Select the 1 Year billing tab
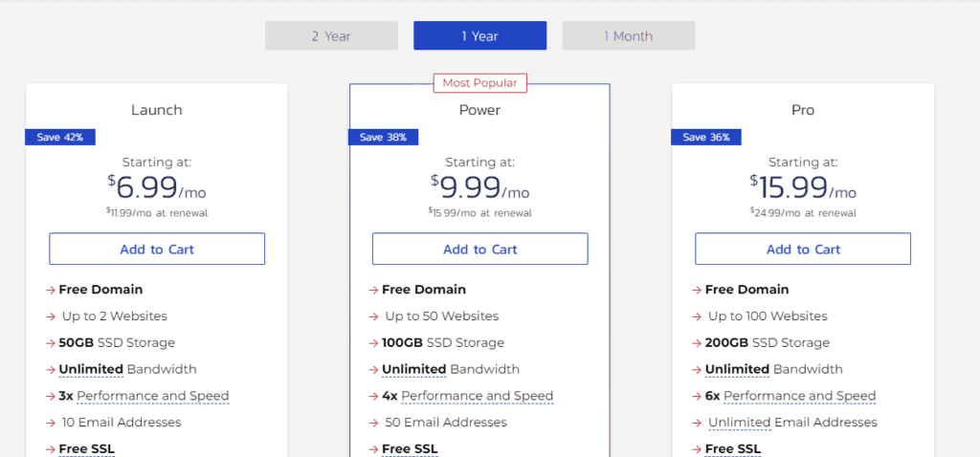 point(479,35)
